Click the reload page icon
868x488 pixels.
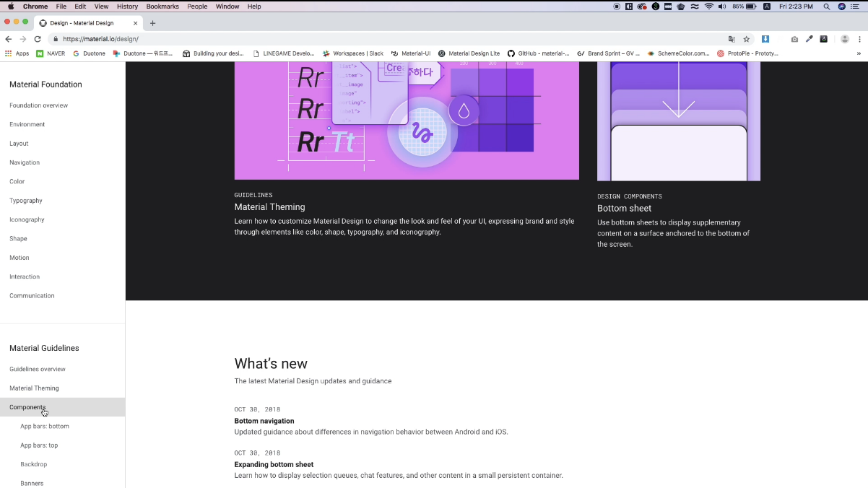[38, 39]
